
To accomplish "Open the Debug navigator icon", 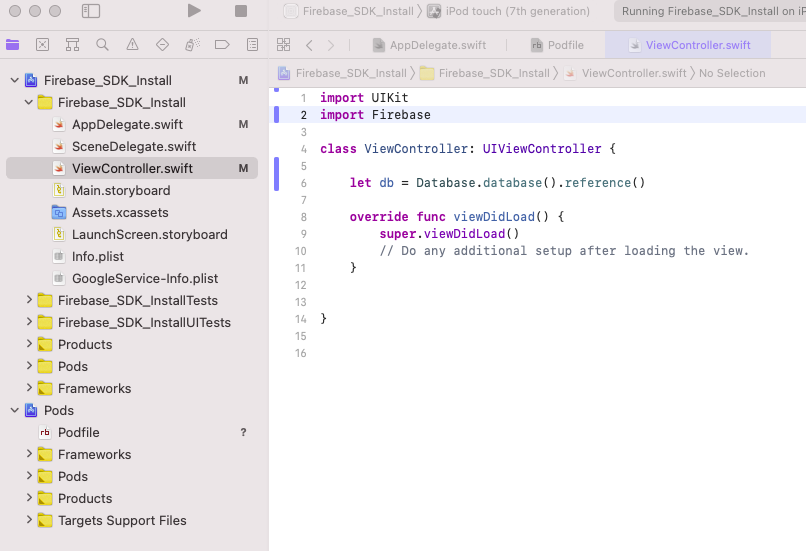I will [192, 45].
